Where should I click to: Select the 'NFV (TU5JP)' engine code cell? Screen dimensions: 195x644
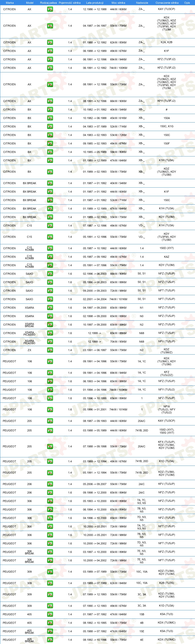167,342
